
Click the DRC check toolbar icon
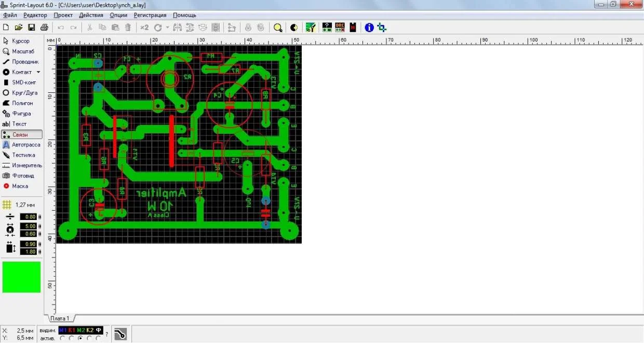point(340,28)
